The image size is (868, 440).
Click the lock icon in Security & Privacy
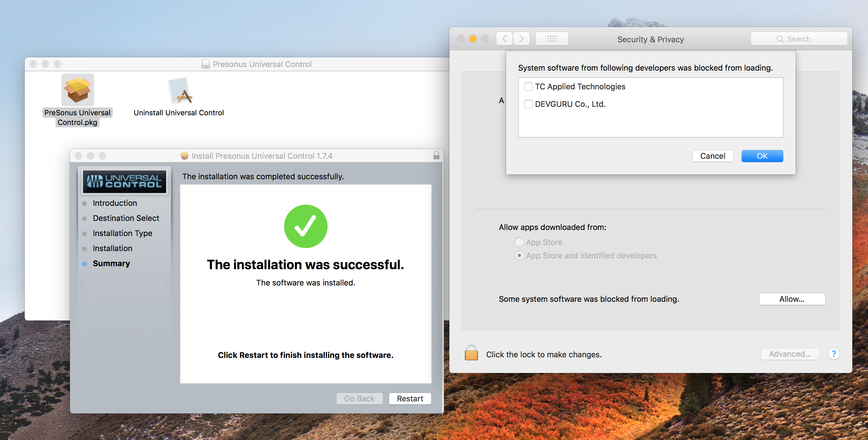tap(471, 353)
